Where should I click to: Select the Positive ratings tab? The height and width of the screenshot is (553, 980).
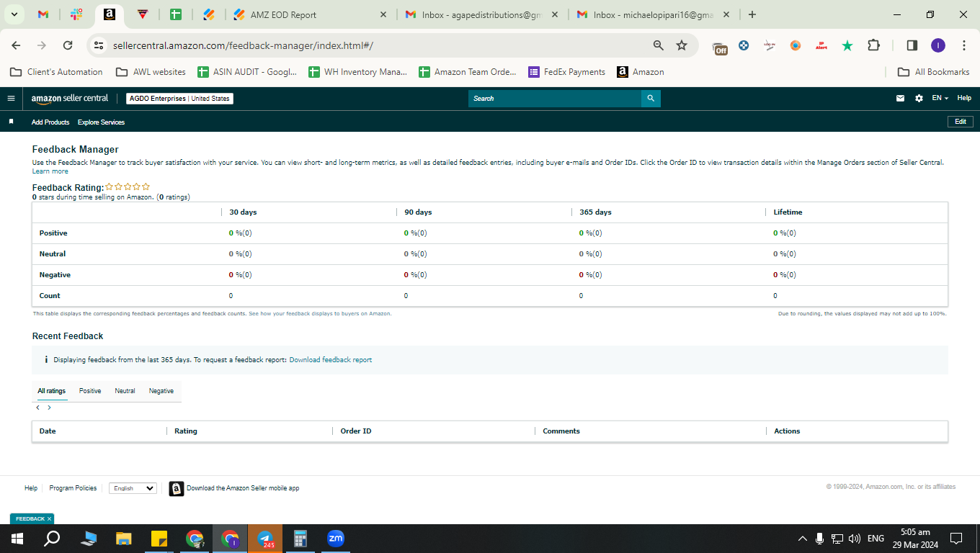[x=90, y=391]
